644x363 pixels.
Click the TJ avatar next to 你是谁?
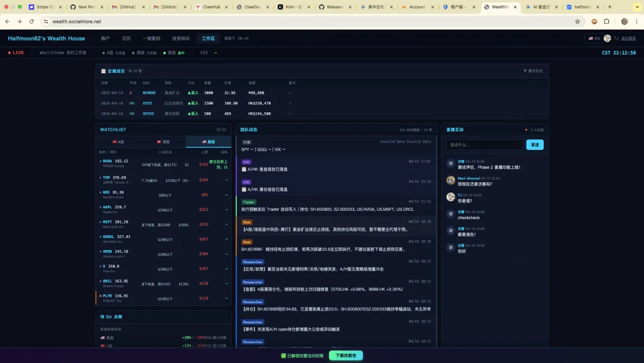[x=451, y=197]
